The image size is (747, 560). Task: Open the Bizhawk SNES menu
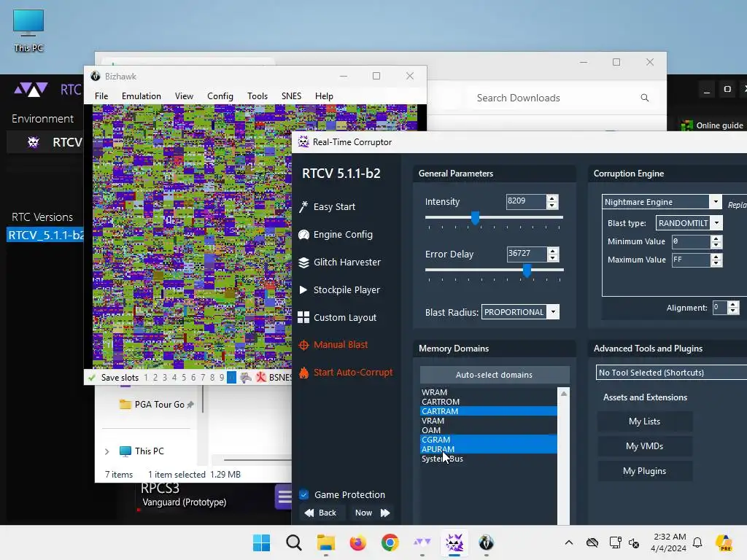tap(291, 96)
